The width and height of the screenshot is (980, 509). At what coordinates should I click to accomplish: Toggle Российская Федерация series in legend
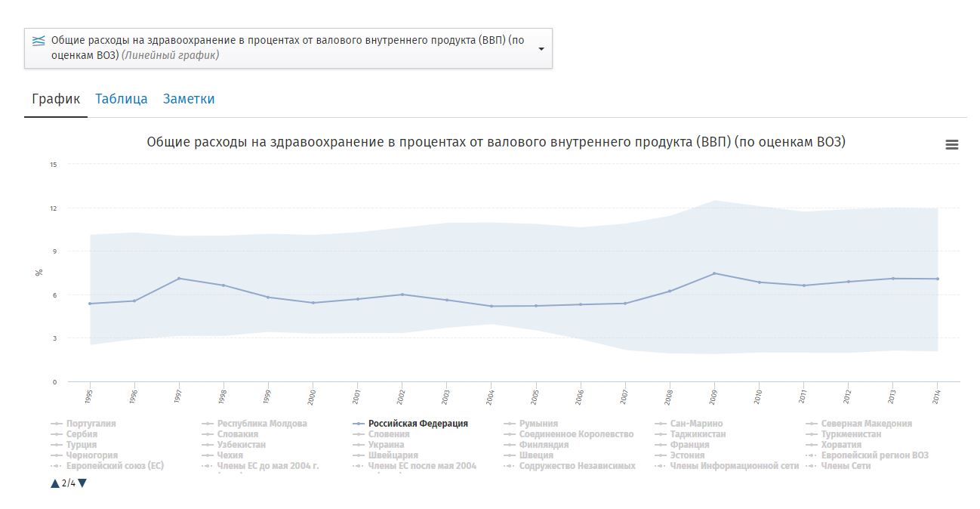(418, 424)
